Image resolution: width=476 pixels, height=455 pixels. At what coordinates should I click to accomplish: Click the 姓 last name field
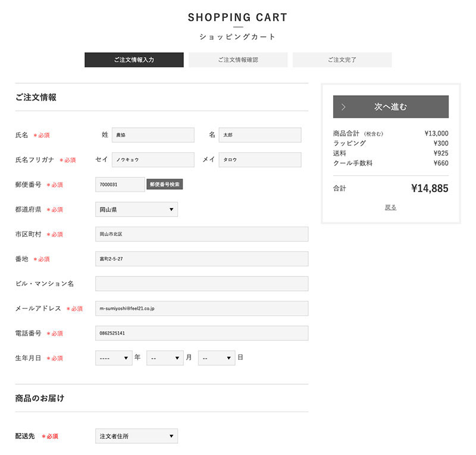coord(153,135)
